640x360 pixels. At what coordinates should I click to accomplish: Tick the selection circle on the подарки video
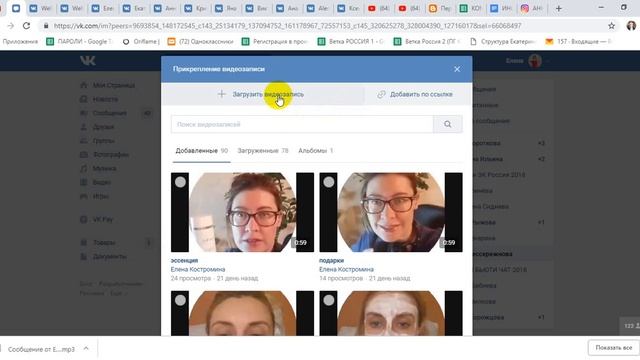[329, 182]
